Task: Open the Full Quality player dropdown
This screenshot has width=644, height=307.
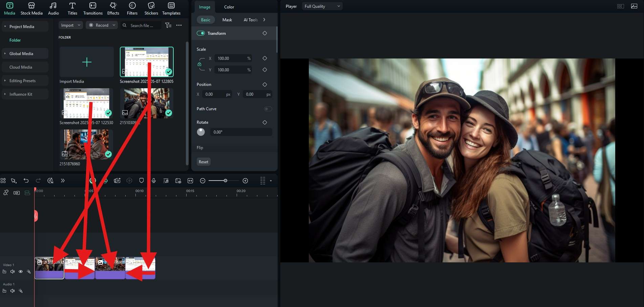Action: 322,6
